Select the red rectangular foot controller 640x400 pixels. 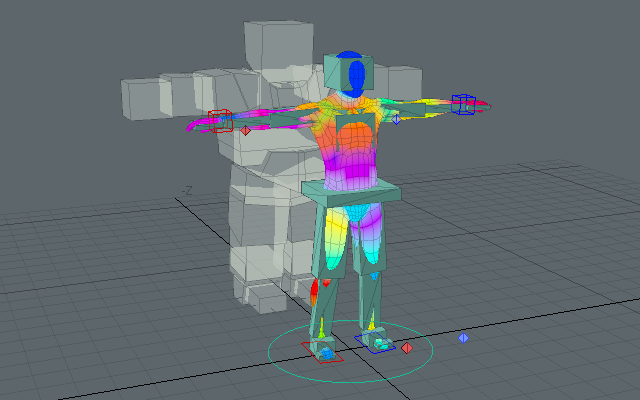(x=324, y=351)
